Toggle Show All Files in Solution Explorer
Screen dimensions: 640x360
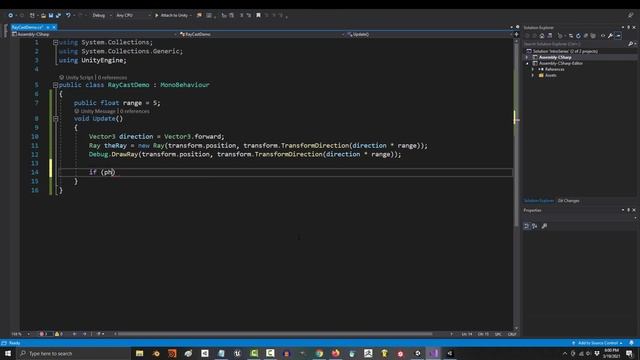593,36
